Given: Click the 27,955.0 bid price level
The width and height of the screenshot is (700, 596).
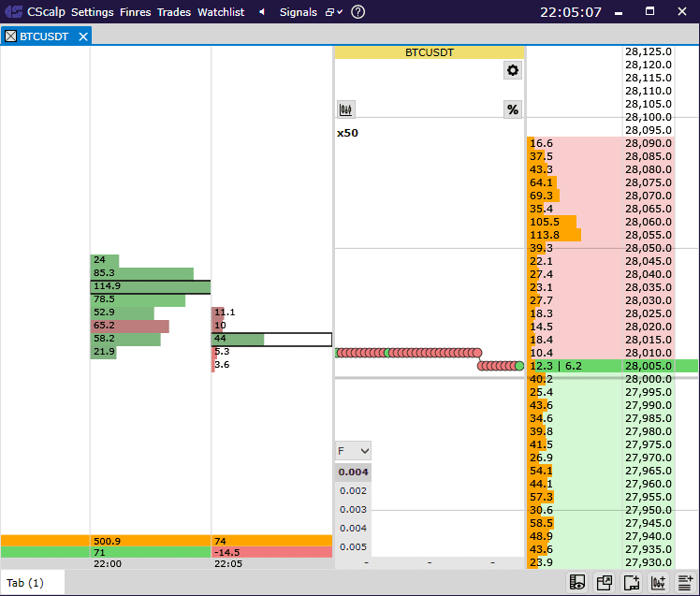Looking at the screenshot, I should click(649, 497).
